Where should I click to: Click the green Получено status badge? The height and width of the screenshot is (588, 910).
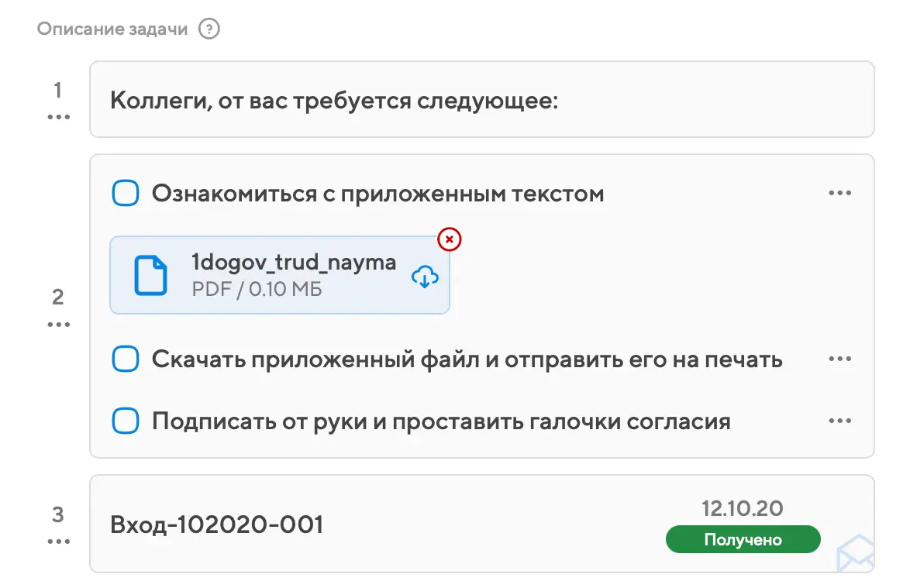(742, 540)
